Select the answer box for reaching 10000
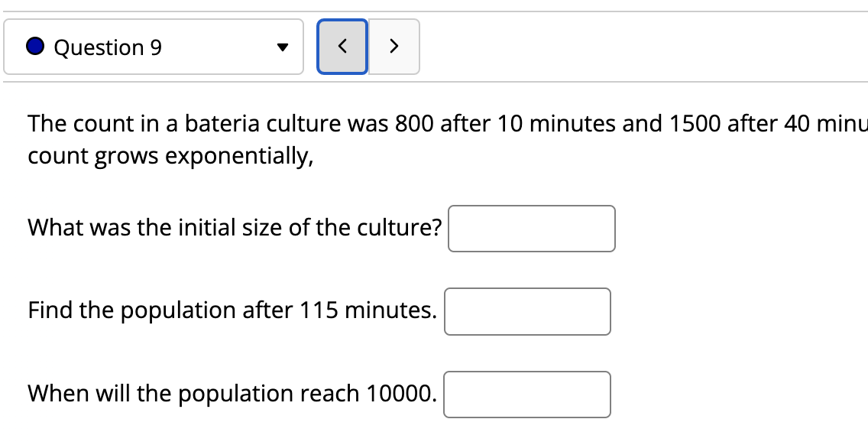This screenshot has width=868, height=445. pos(526,395)
